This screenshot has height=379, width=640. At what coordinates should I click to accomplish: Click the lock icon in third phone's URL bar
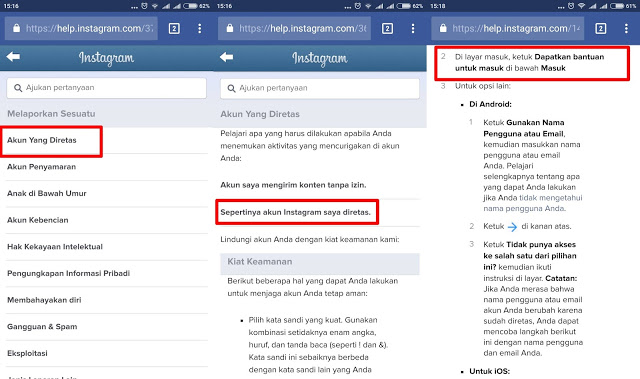[x=443, y=28]
